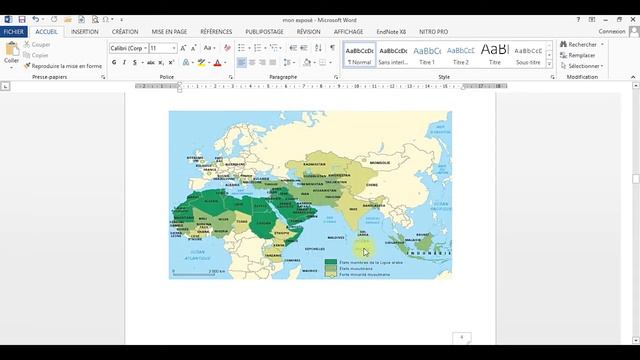The image size is (640, 360).
Task: Open the Paragraphe dialog launcher
Action: [336, 77]
